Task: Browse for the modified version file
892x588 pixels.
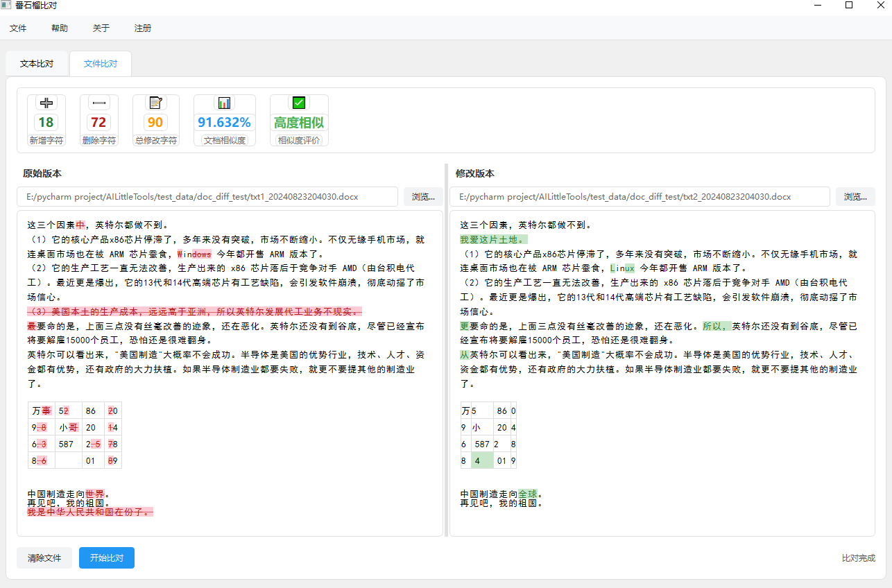Action: click(855, 196)
